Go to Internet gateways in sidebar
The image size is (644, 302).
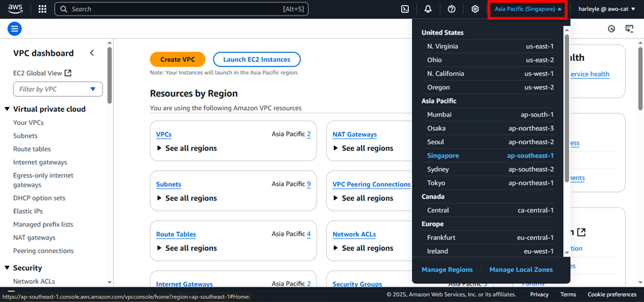[40, 162]
